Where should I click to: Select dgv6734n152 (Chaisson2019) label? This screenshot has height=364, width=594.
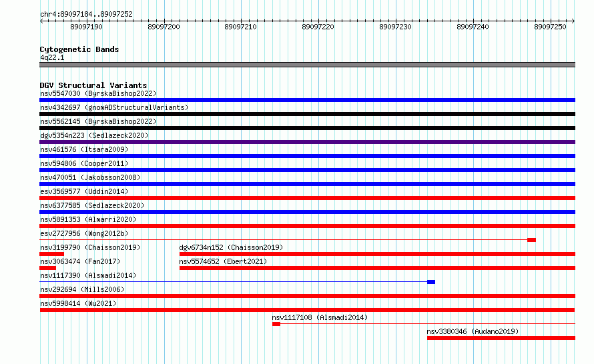231,247
